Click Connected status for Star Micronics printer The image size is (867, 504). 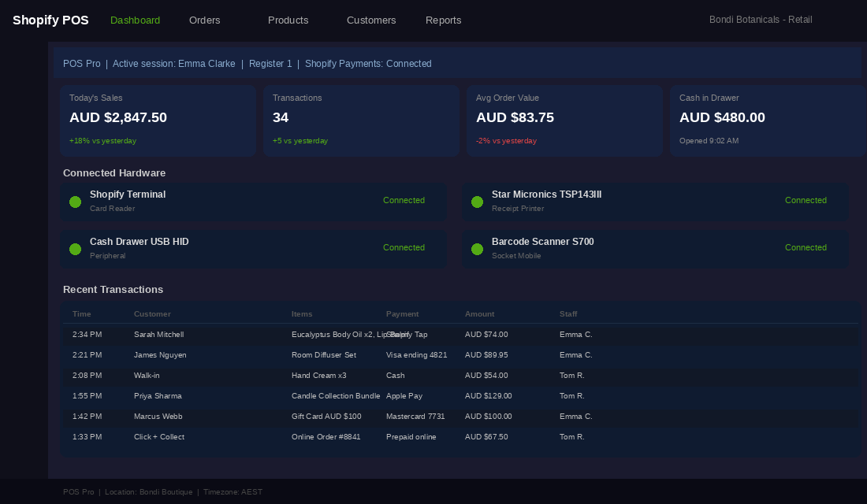(x=806, y=201)
